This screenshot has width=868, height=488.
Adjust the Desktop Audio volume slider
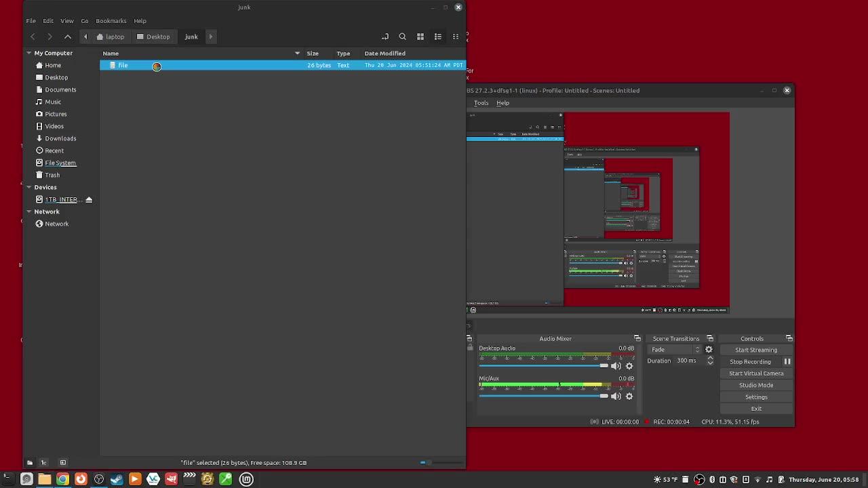(543, 366)
